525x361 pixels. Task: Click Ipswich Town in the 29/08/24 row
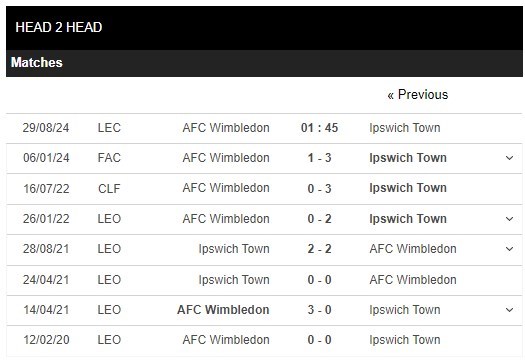coord(405,128)
